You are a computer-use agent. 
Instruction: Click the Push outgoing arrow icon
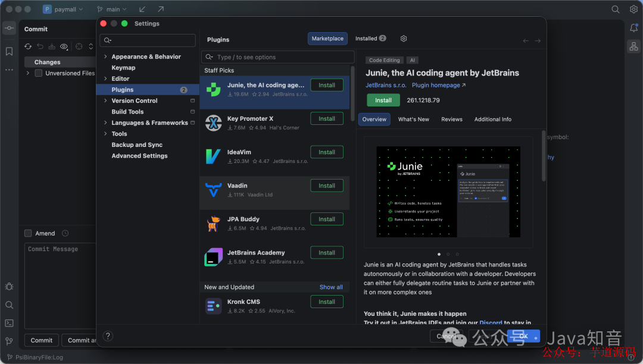coord(161,9)
